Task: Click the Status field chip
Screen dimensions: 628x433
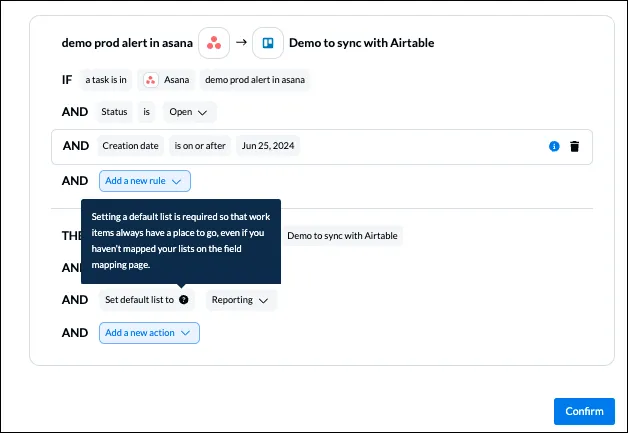Action: click(114, 112)
